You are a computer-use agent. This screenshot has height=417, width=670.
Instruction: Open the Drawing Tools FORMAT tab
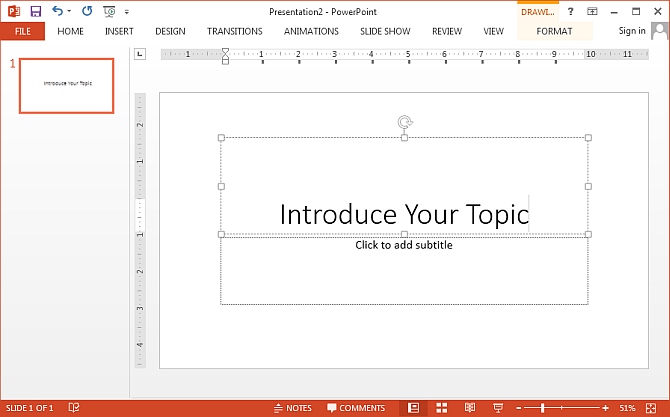[x=554, y=31]
